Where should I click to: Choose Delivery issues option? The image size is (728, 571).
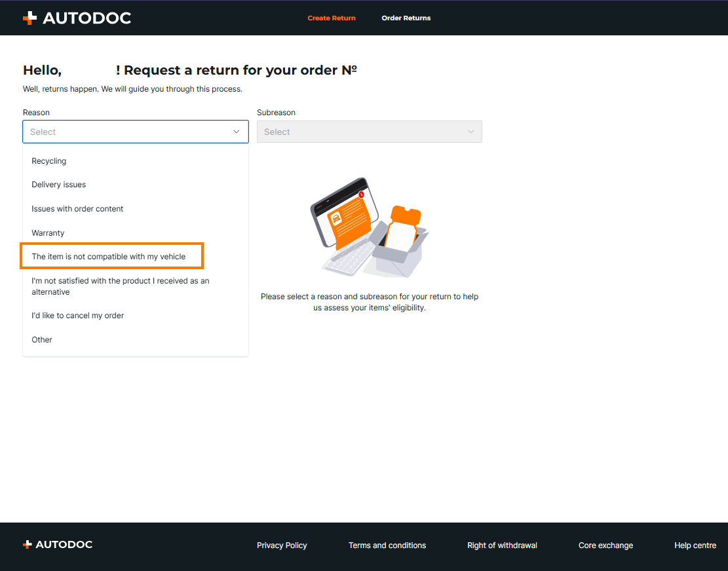click(59, 185)
